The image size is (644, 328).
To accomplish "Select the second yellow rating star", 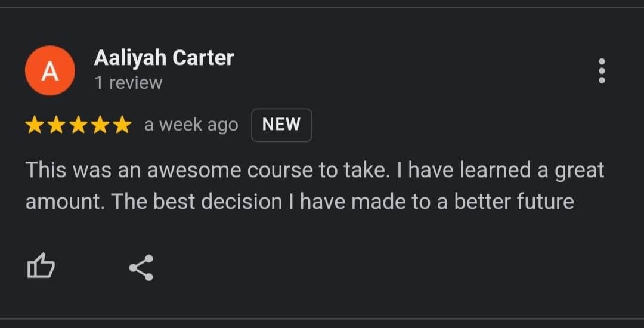I will [56, 125].
